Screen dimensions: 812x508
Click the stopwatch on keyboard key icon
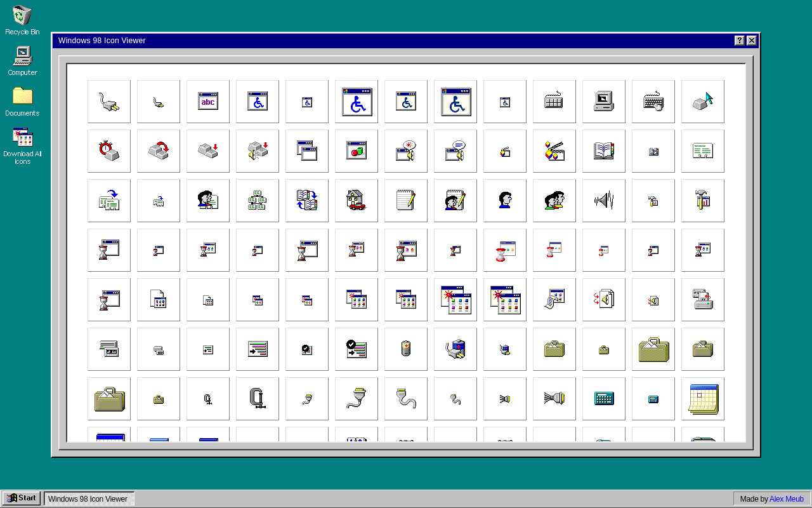[x=108, y=150]
